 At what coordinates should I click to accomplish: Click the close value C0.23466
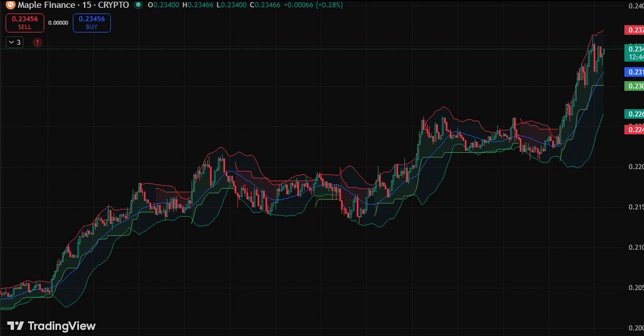[x=265, y=5]
